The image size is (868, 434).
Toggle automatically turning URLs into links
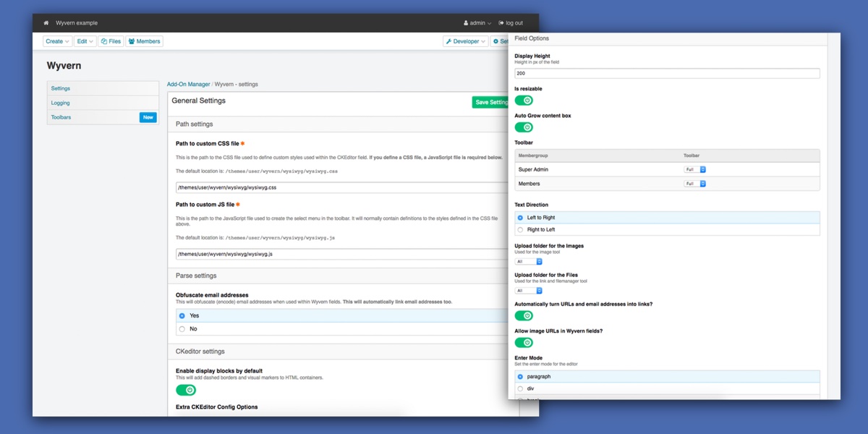tap(524, 315)
